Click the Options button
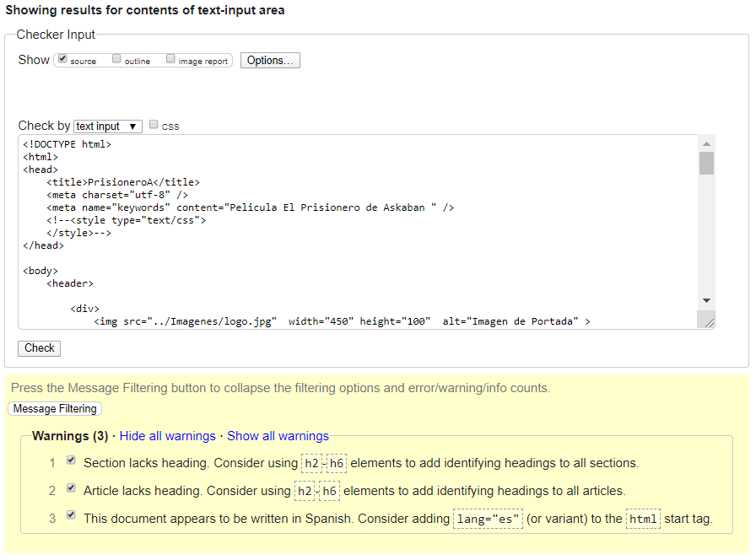The height and width of the screenshot is (560, 756). click(x=270, y=60)
